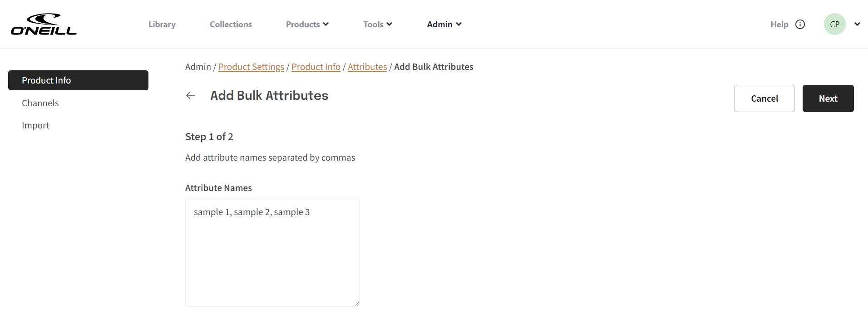Follow the Product Settings breadcrumb link
This screenshot has height=309, width=868.
coord(251,67)
